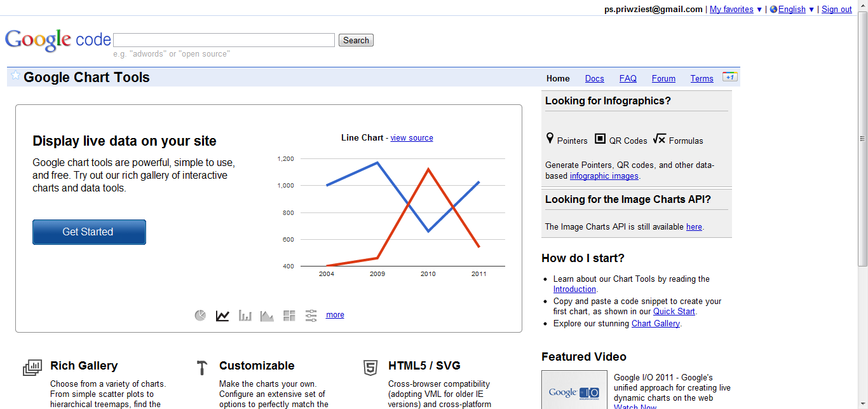The image size is (868, 409).
Task: Select the controls chart icon
Action: pos(311,315)
